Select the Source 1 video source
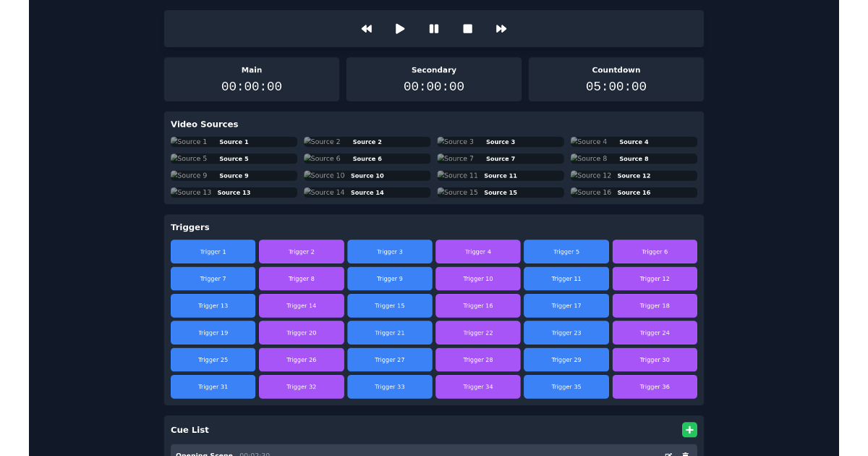 coord(233,141)
